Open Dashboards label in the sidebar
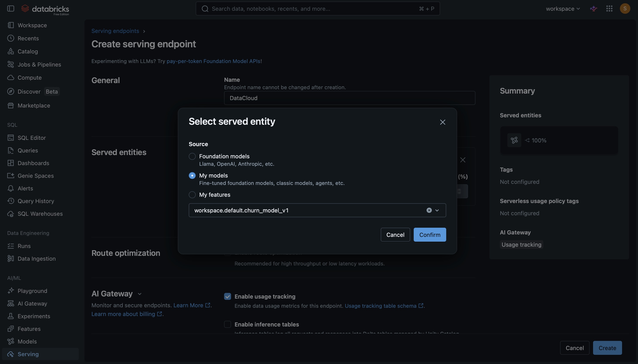638x364 pixels. pyautogui.click(x=34, y=163)
